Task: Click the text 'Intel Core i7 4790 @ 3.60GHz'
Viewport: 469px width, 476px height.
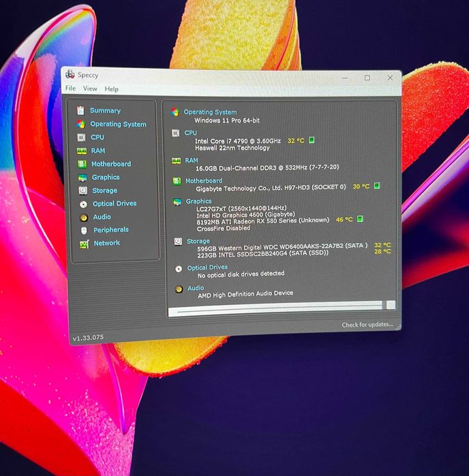Action: tap(238, 141)
